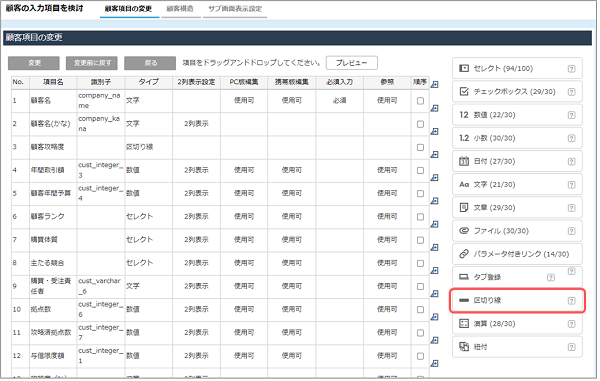The image size is (600, 381).
Task: Switch to the 顧客項目の変更 tab
Action: click(129, 9)
